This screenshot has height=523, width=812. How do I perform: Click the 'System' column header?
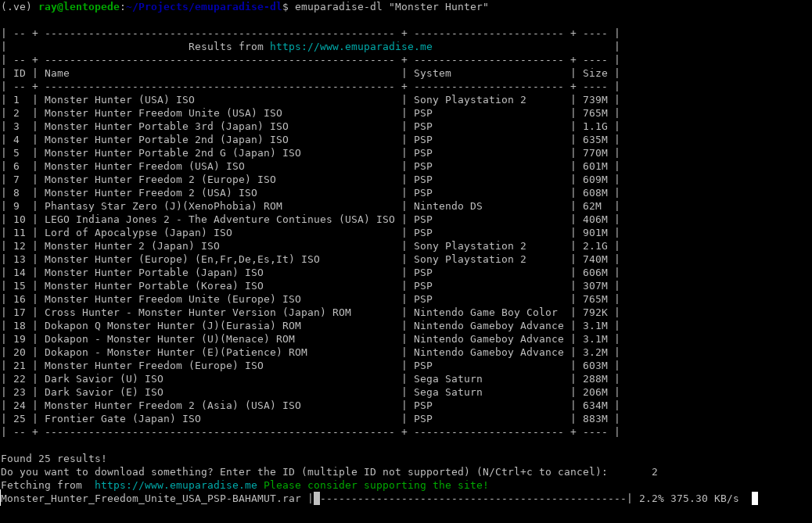coord(433,73)
